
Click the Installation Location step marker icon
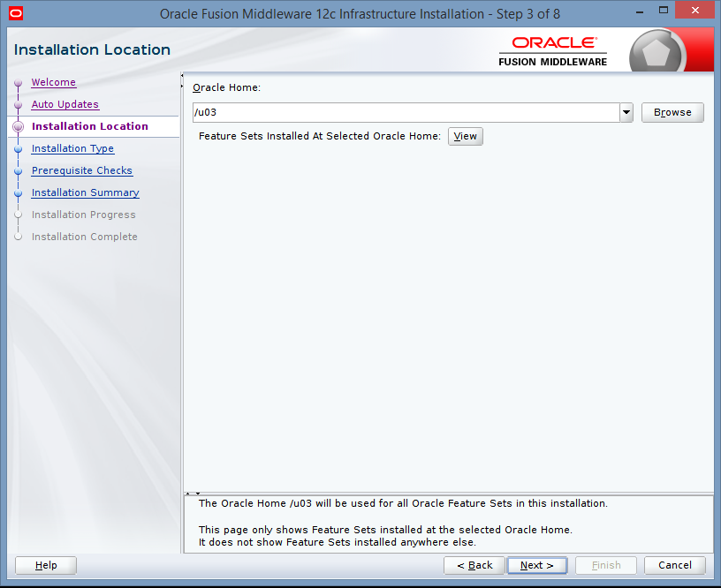[x=19, y=127]
